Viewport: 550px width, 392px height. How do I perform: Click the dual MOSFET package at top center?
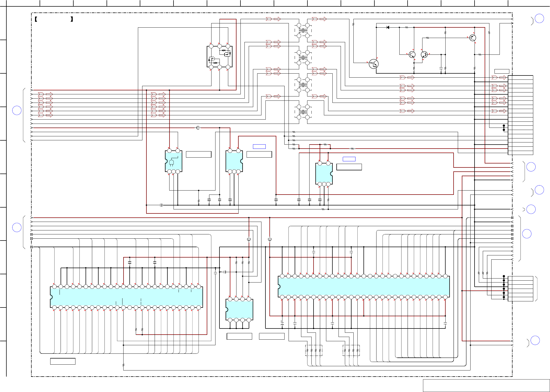[219, 57]
